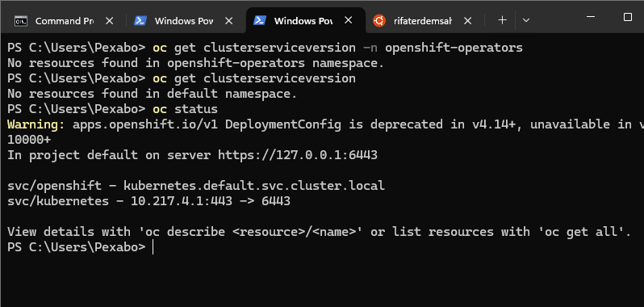This screenshot has height=307, width=644.
Task: Click the '10000+' output line
Action: [29, 140]
